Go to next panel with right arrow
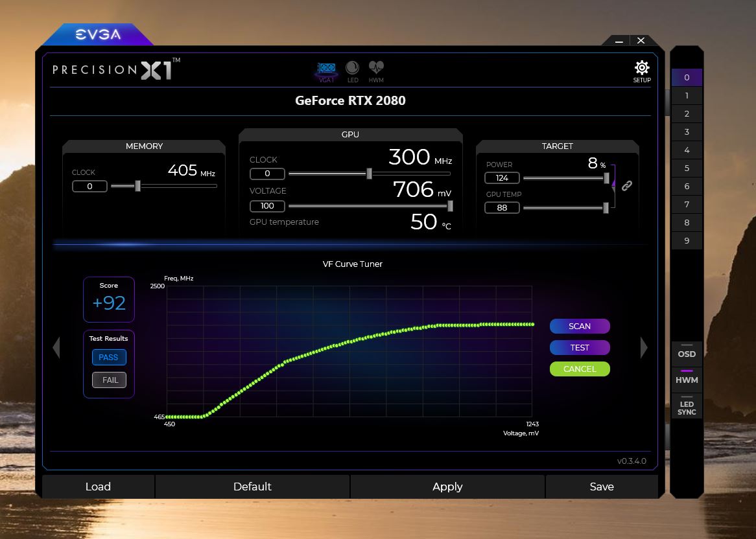Viewport: 756px width, 539px height. coord(644,347)
